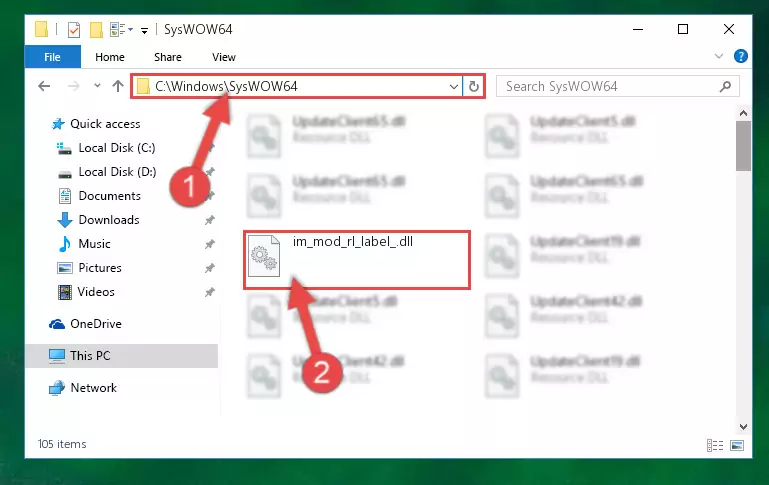Expand the ribbon with the chevron
The width and height of the screenshot is (769, 485).
(x=718, y=56)
